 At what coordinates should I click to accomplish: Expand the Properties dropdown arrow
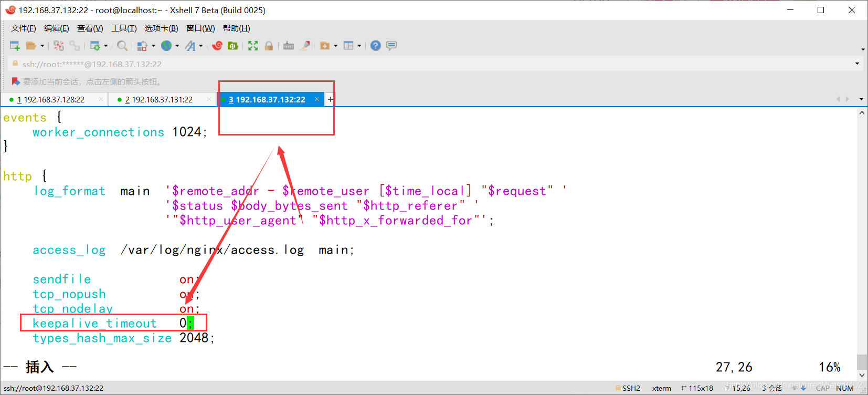coord(105,46)
